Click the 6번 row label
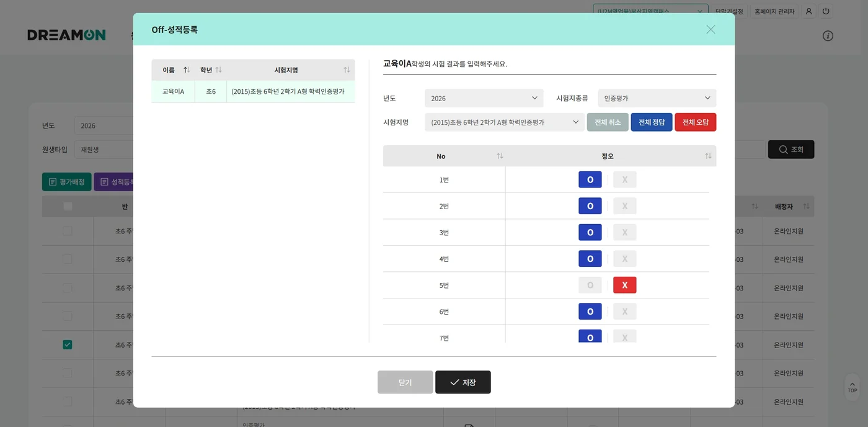The image size is (868, 427). (x=444, y=312)
